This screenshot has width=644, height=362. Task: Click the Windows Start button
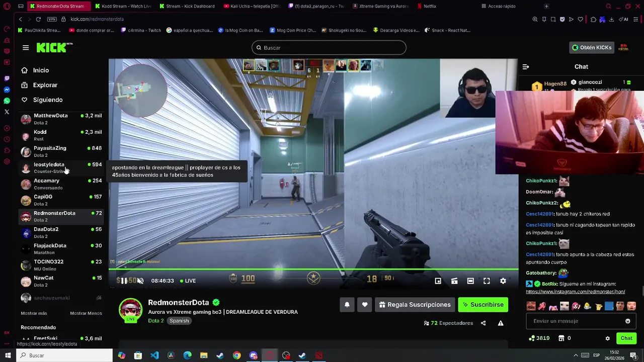[8, 355]
